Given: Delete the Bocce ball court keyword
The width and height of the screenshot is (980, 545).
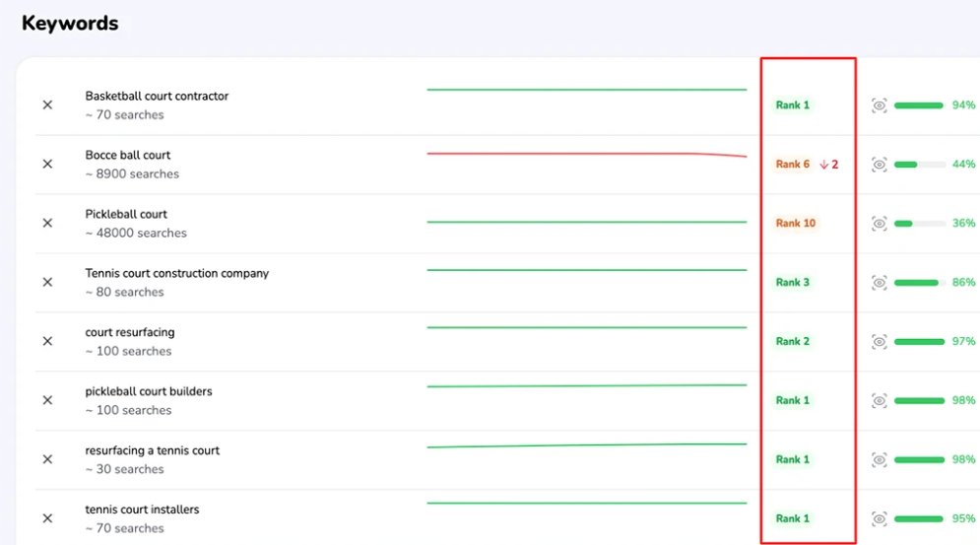Looking at the screenshot, I should 47,165.
